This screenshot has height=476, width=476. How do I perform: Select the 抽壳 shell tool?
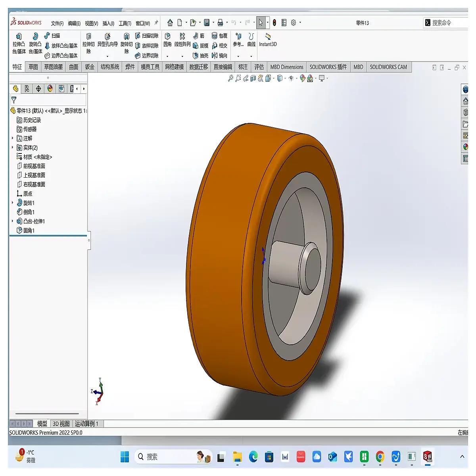coord(201,56)
